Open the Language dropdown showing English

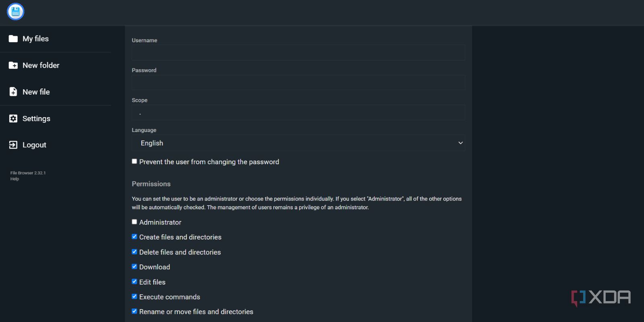[x=298, y=143]
